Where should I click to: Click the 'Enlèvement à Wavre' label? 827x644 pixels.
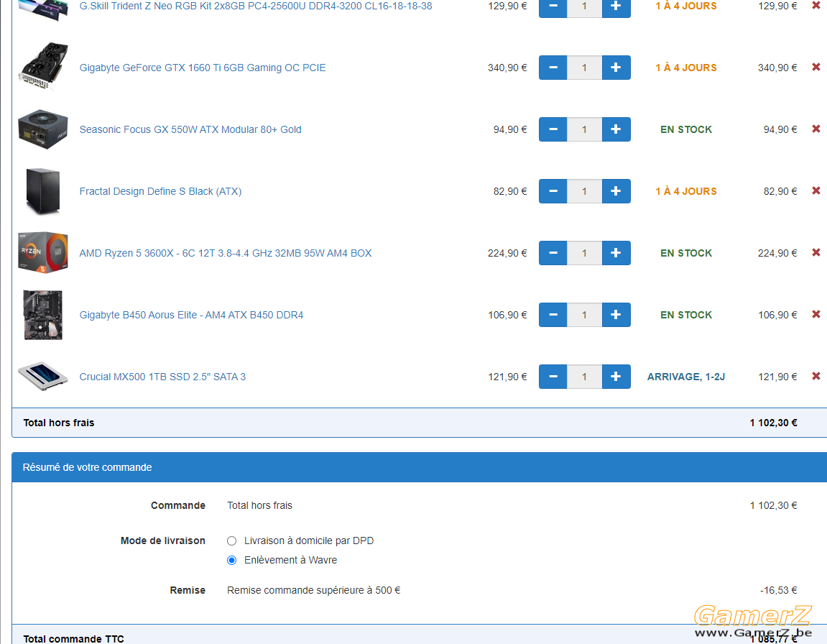(x=290, y=560)
